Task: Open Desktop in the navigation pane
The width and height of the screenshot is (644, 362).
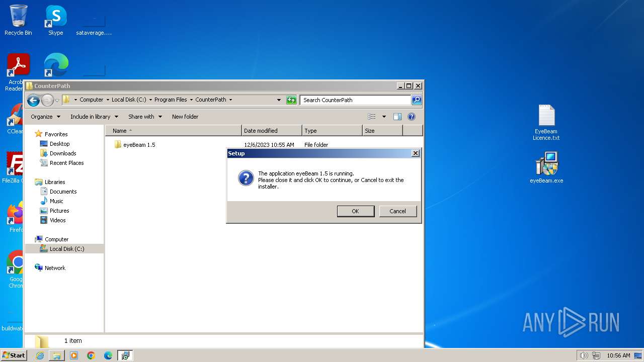Action: pyautogui.click(x=55, y=144)
